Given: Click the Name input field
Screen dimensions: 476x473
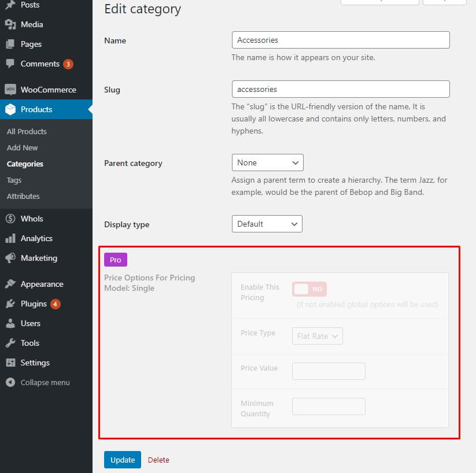Looking at the screenshot, I should click(x=341, y=40).
